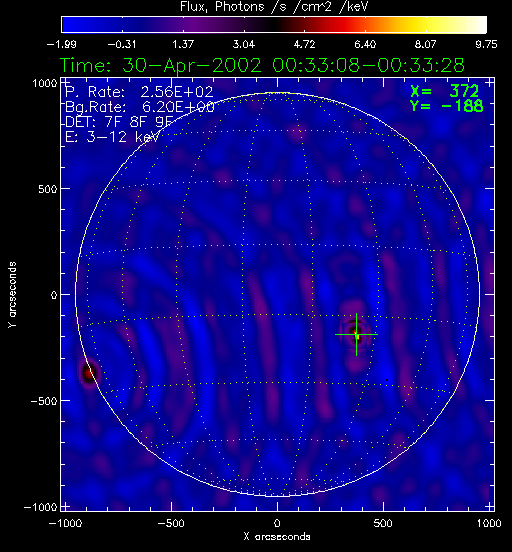Click the -500 tick label on X axis
This screenshot has height=552, width=512.
171,523
